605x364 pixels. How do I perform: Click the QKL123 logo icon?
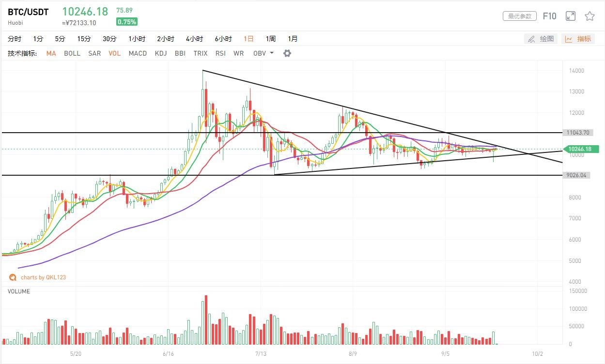click(13, 277)
